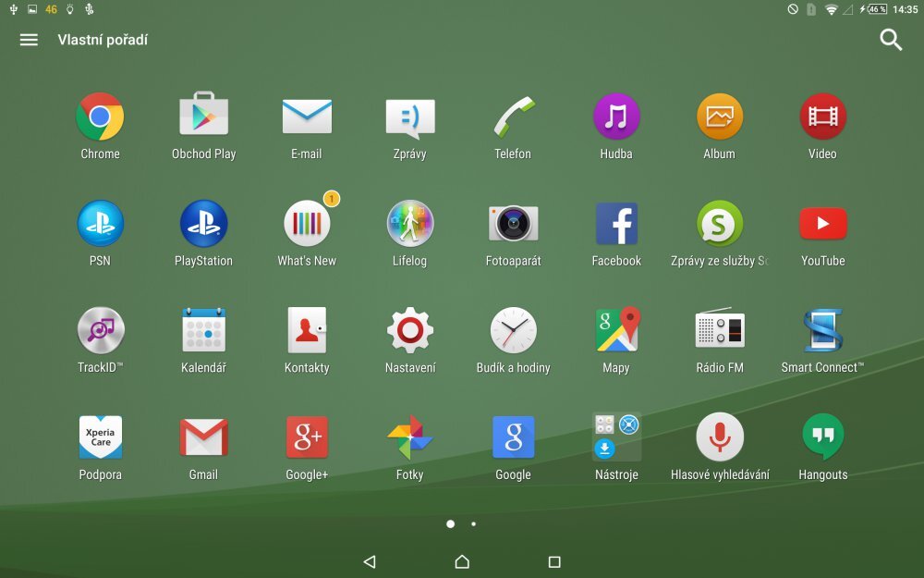Viewport: 924px width, 578px height.
Task: Launch the Facebook app
Action: click(x=616, y=224)
